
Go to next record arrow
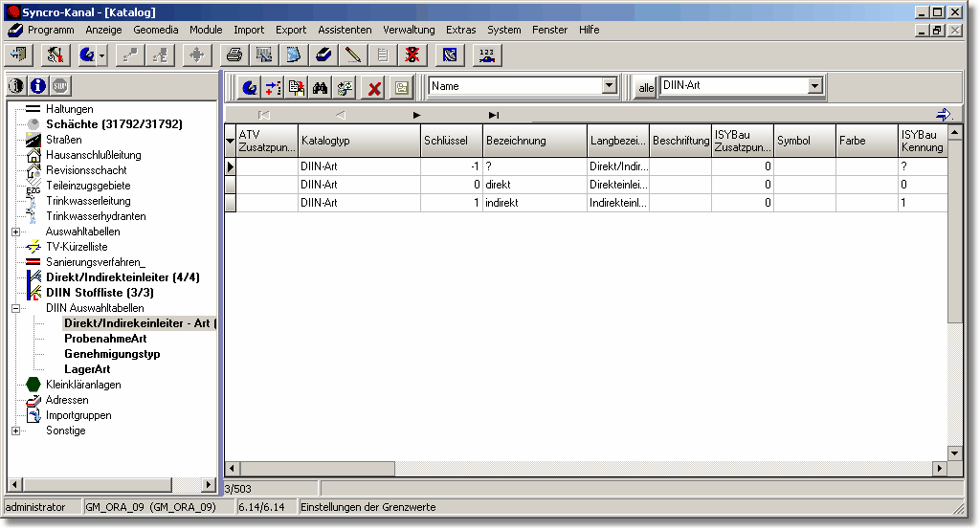[416, 115]
